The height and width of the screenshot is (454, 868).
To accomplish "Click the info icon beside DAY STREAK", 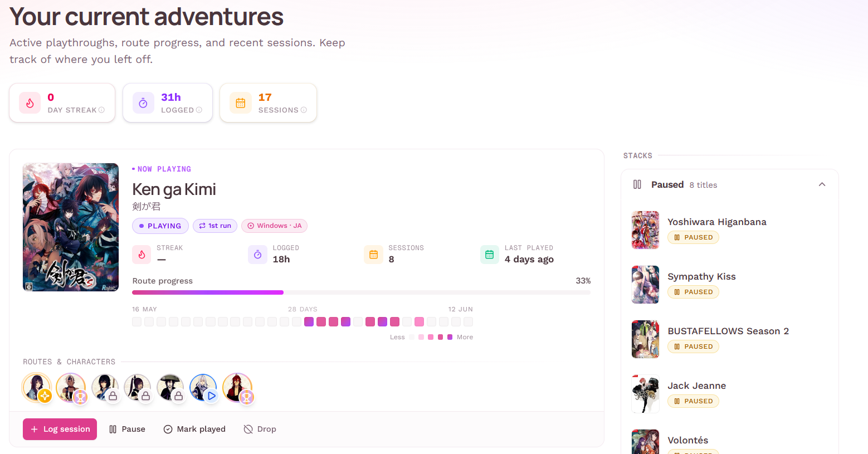I will pos(101,110).
